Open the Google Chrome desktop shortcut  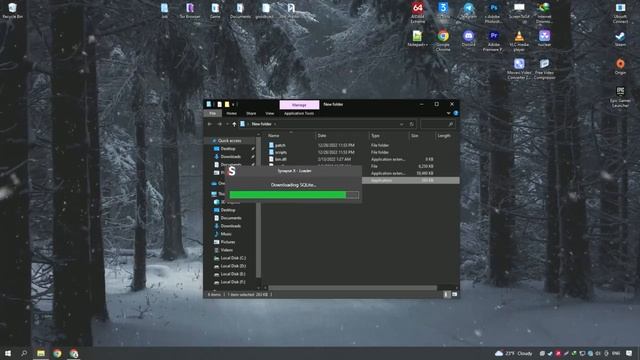tap(443, 40)
